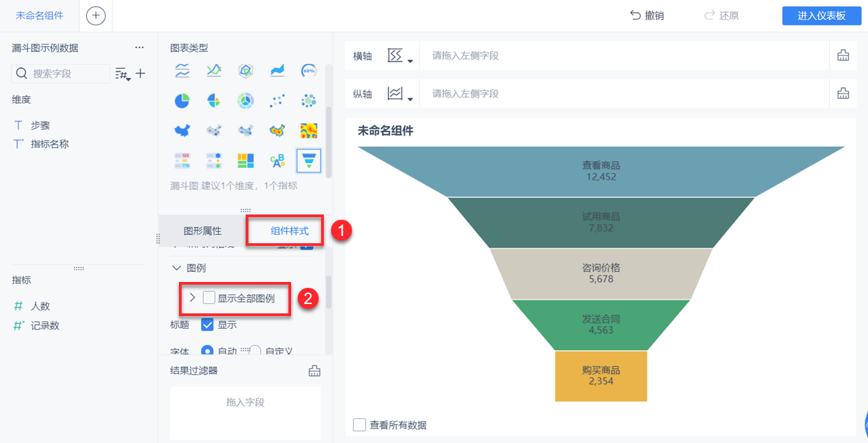The image size is (868, 443).
Task: Click the 搜索字段 search box
Action: point(61,73)
